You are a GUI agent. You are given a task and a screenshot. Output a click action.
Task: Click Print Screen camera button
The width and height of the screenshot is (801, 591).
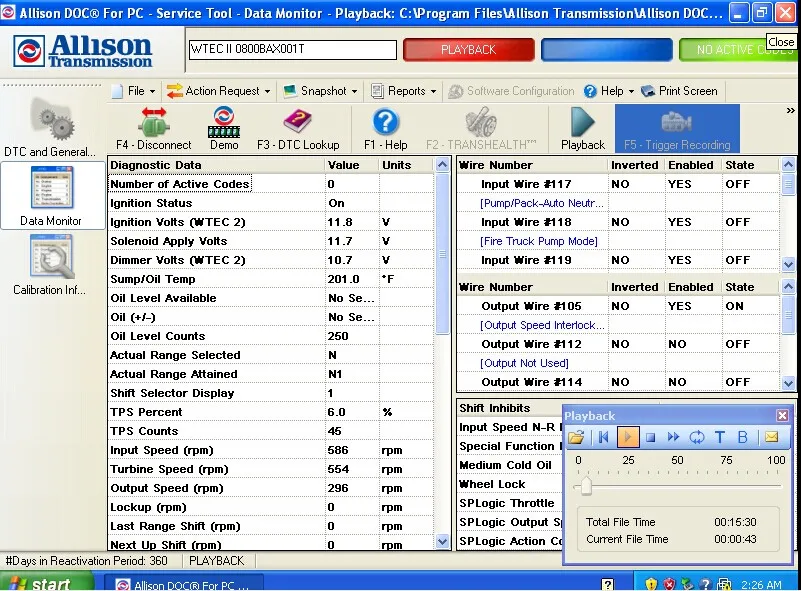[x=679, y=91]
